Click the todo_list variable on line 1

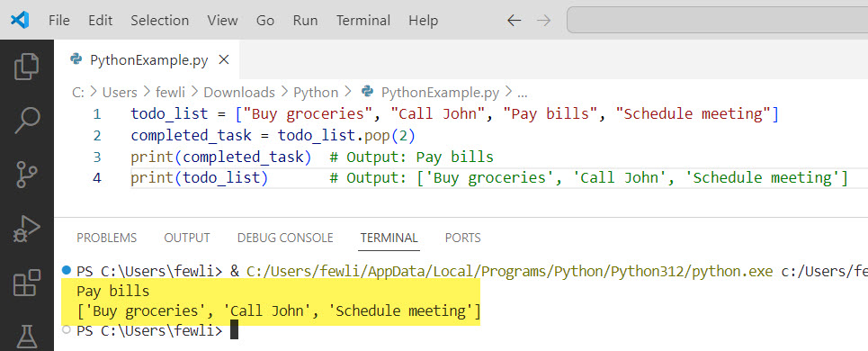(x=169, y=114)
